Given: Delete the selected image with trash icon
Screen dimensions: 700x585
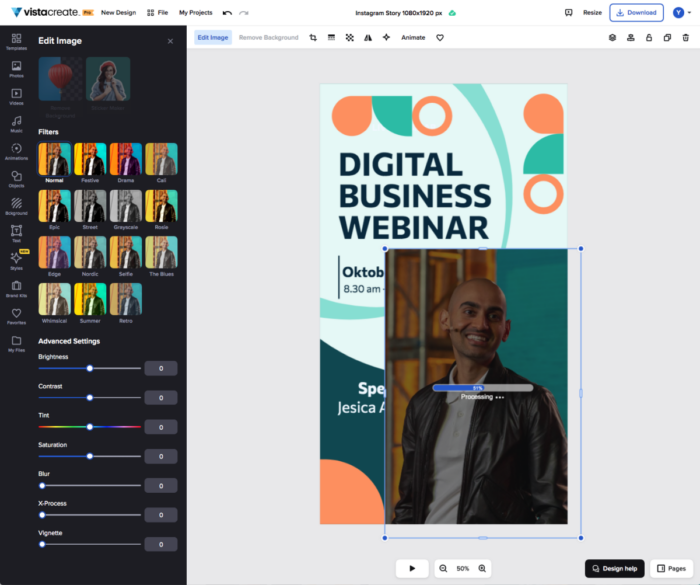Looking at the screenshot, I should (685, 37).
